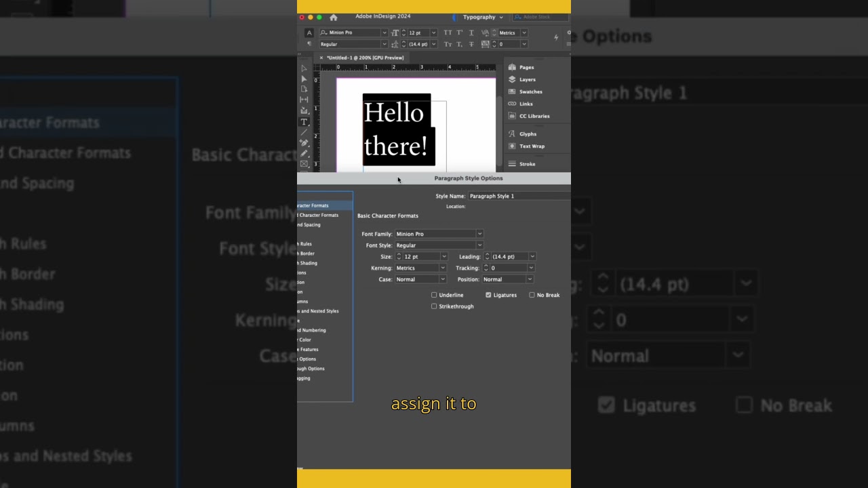Open Font Family dropdown in dialog
Viewport: 868px width, 488px height.
pos(479,234)
